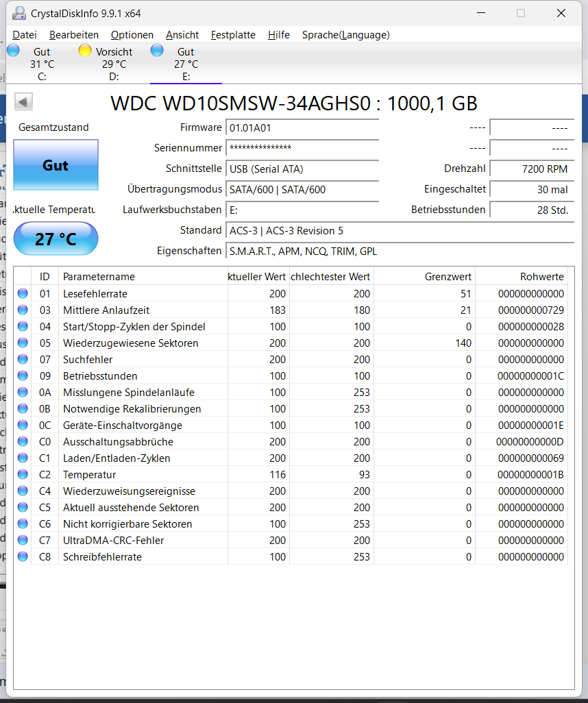The width and height of the screenshot is (588, 703).
Task: Close the CrystalDiskInfo window
Action: point(561,13)
